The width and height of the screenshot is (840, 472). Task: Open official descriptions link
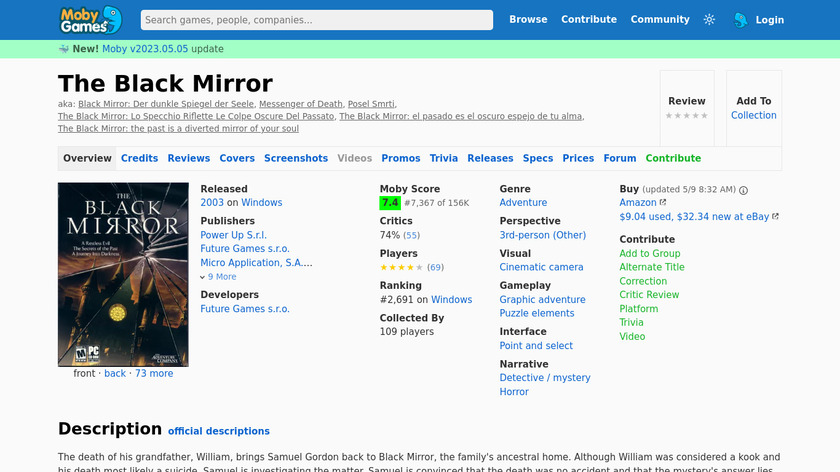[x=219, y=431]
